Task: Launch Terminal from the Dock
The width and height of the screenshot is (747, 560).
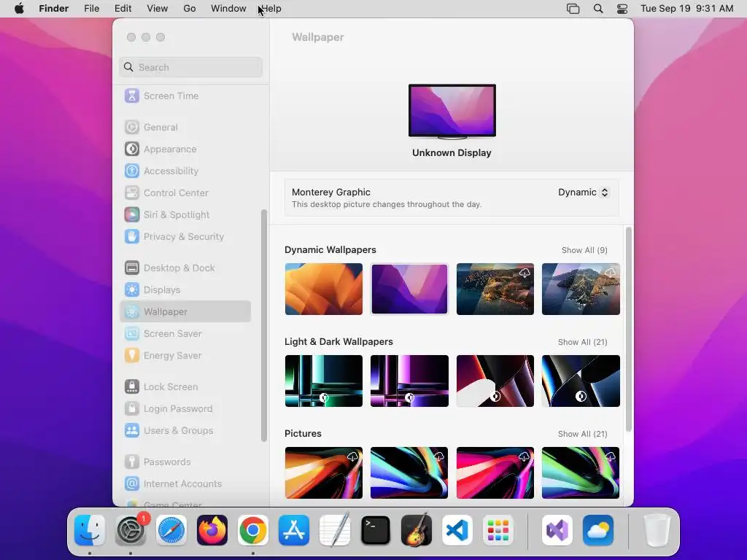Action: pos(376,530)
